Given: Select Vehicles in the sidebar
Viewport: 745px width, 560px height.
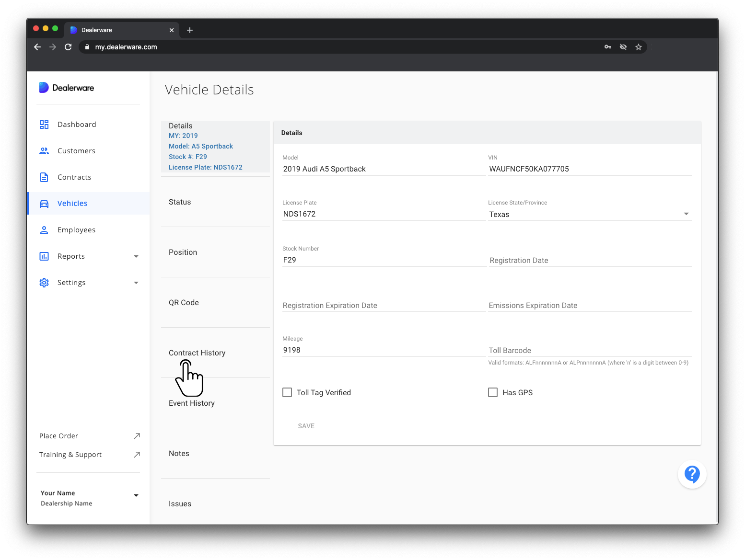Looking at the screenshot, I should tap(88, 204).
